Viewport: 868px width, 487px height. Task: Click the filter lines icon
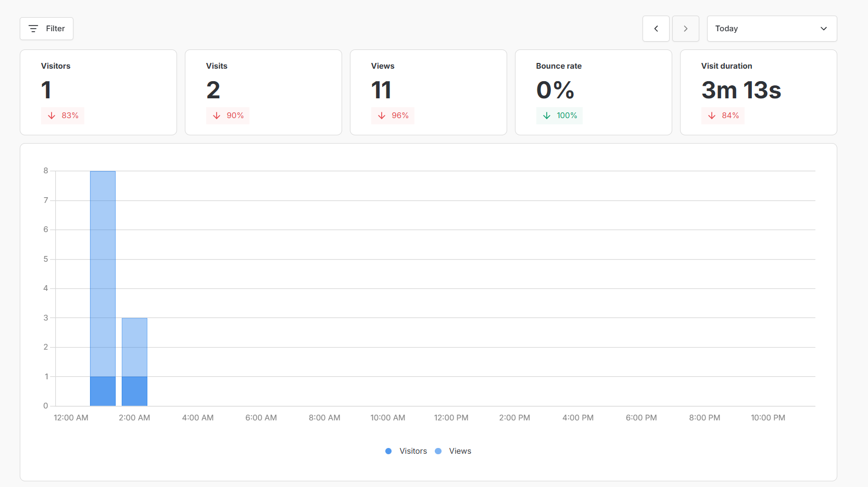click(33, 29)
